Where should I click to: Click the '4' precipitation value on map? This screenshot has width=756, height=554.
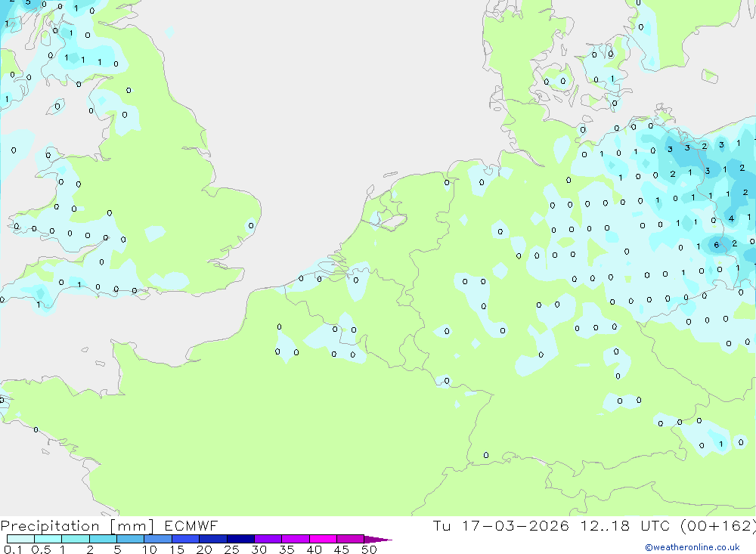coord(731,218)
